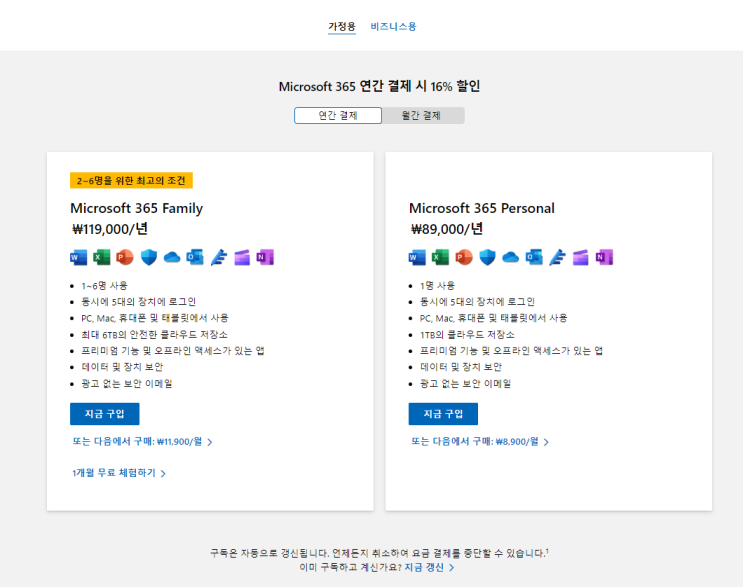The image size is (743, 587).
Task: Select the 연간 결제 billing toggle option
Action: pyautogui.click(x=338, y=115)
